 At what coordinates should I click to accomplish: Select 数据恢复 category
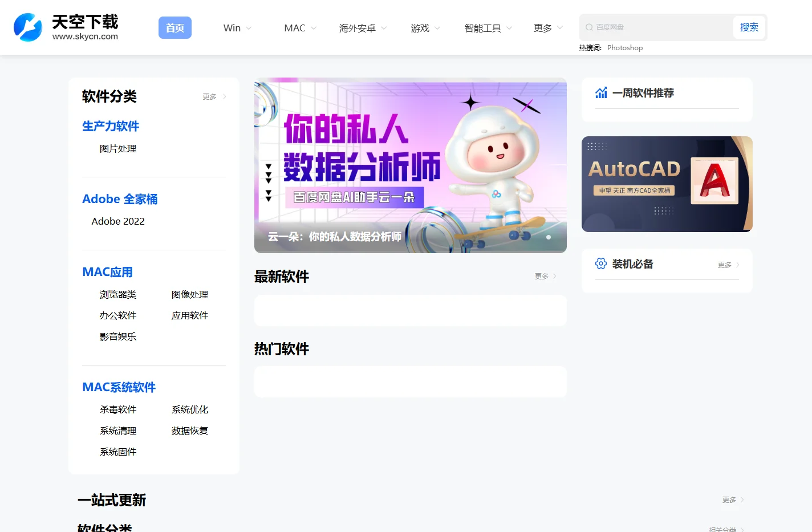coord(190,431)
